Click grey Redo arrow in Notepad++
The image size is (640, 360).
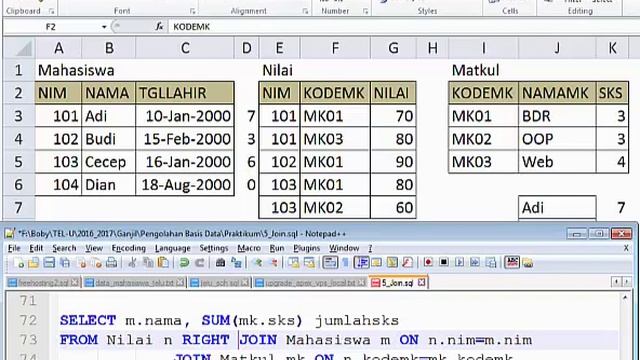[200, 262]
